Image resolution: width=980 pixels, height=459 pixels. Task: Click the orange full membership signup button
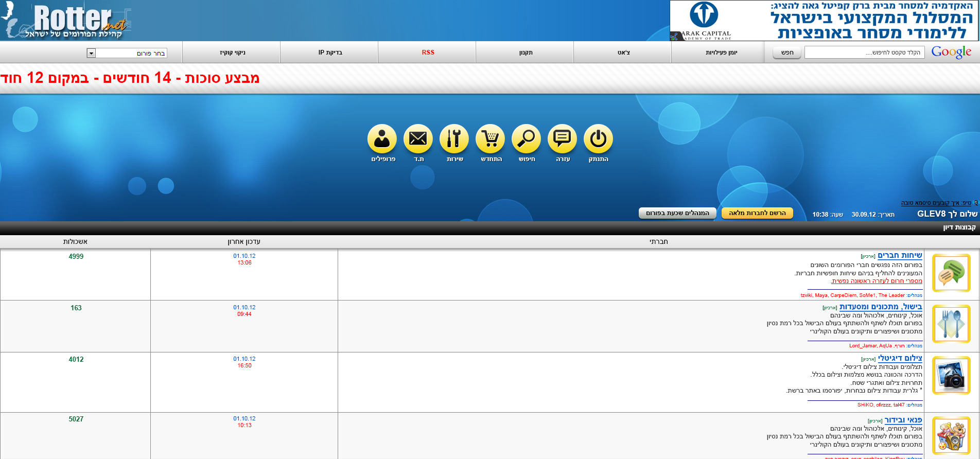[x=757, y=213]
